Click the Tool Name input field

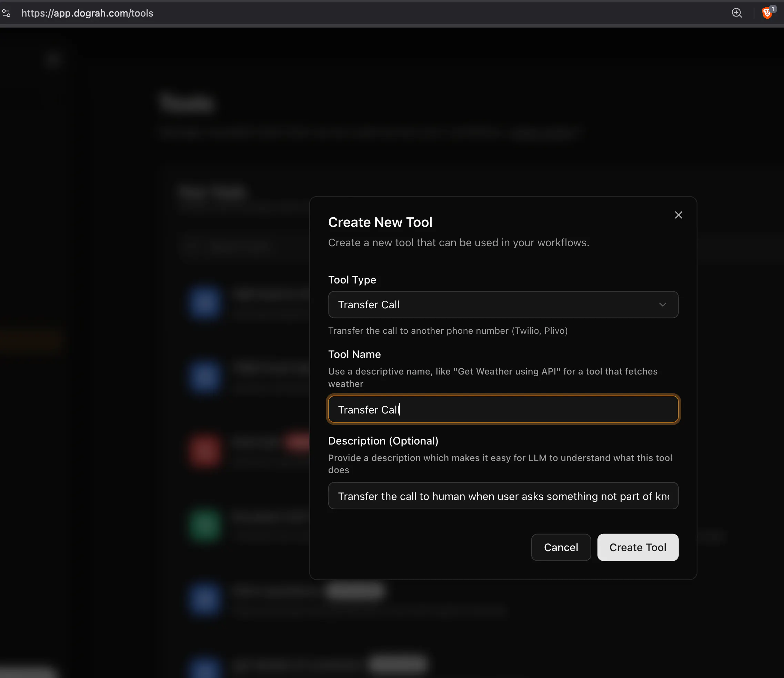click(x=503, y=409)
